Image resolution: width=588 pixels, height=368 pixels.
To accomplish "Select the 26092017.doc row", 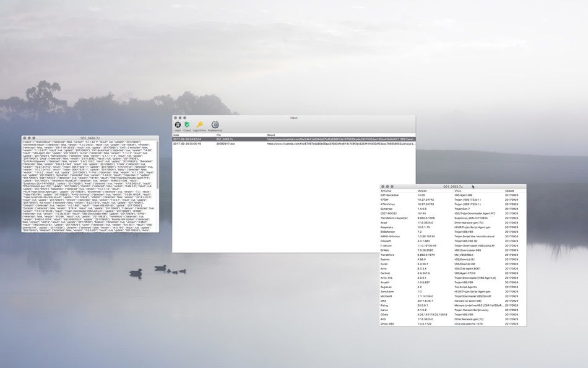I will pos(294,144).
